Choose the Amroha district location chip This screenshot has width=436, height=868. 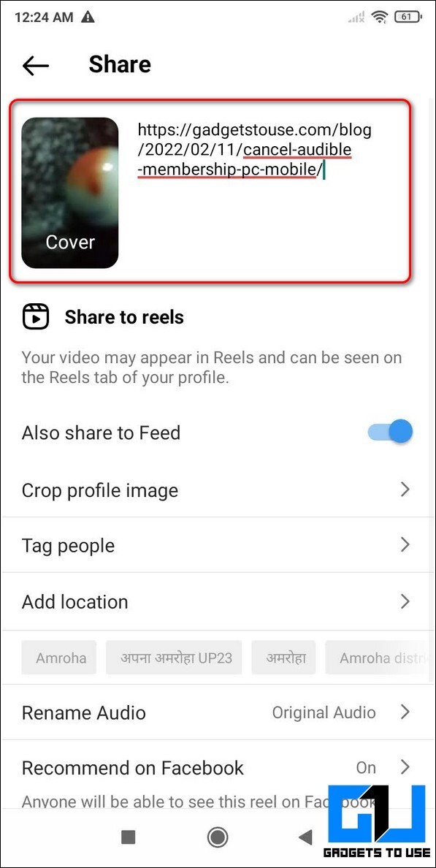point(378,658)
